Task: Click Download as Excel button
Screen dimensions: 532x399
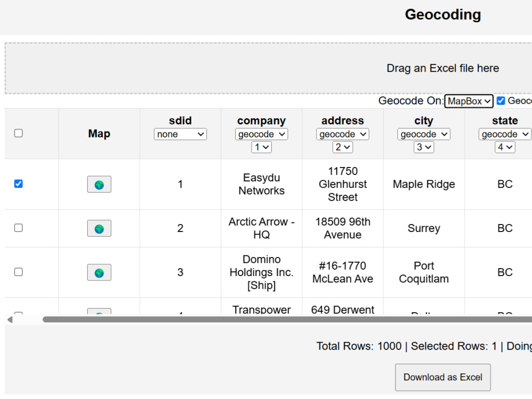Action: 443,377
